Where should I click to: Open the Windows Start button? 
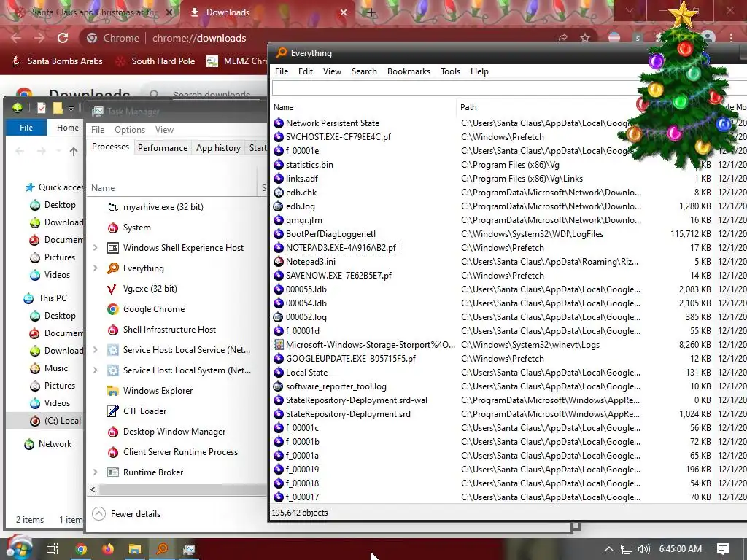click(x=18, y=548)
